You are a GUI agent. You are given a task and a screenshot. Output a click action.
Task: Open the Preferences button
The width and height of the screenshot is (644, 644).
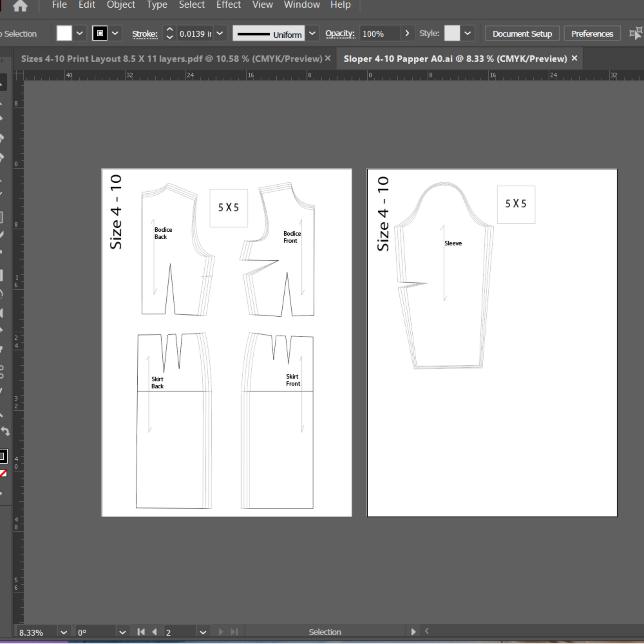[592, 34]
